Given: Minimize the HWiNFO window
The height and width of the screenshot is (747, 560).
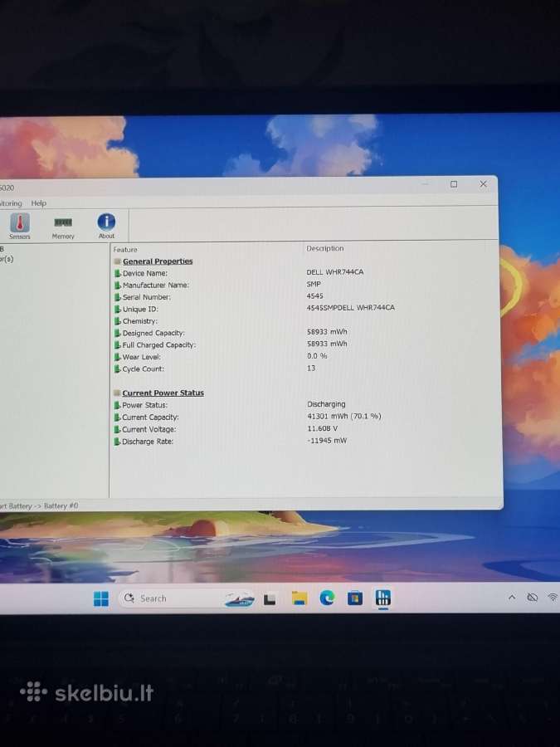Looking at the screenshot, I should pyautogui.click(x=426, y=184).
